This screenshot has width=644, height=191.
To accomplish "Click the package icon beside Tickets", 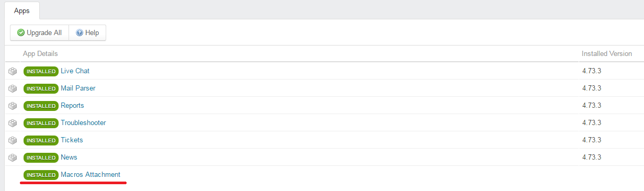I will (13, 140).
